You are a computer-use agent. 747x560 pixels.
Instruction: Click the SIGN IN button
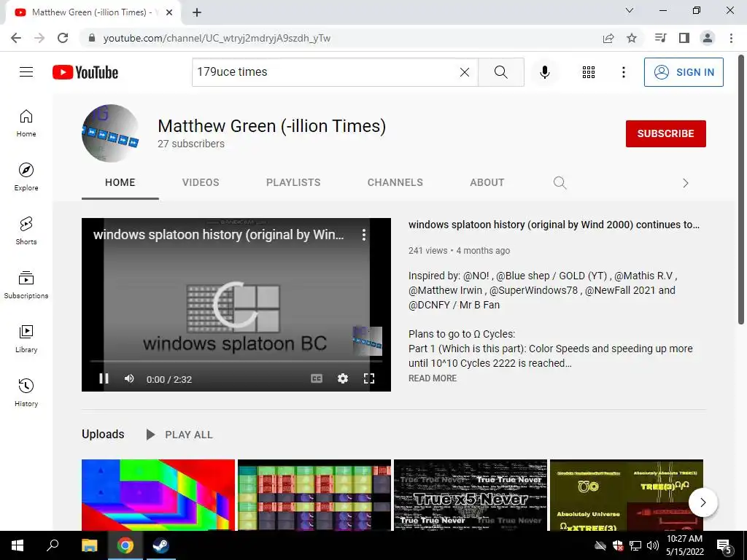coord(684,72)
